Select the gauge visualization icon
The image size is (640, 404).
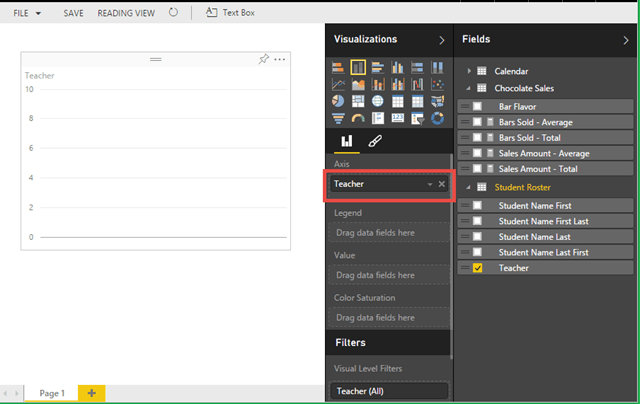(358, 118)
